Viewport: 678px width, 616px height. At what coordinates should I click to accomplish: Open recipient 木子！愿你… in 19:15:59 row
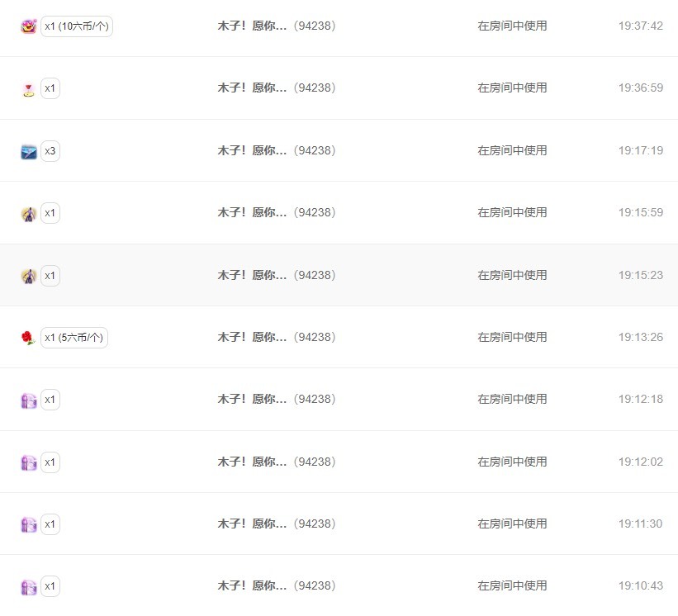[x=252, y=212]
